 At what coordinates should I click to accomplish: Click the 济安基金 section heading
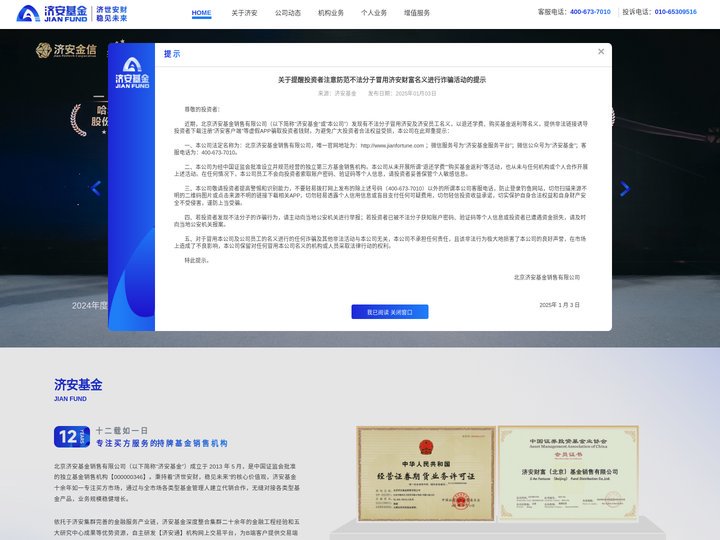point(78,385)
